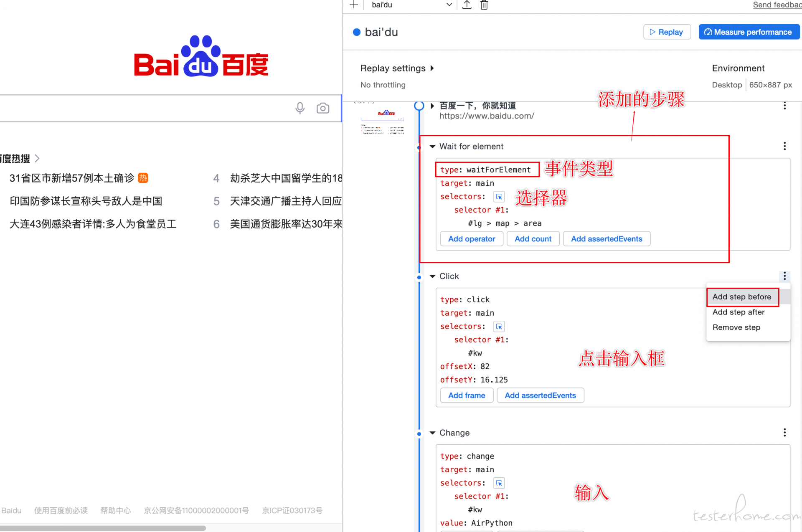Screen dimensions: 802x532
Task: Click the Replay button
Action: pos(667,32)
